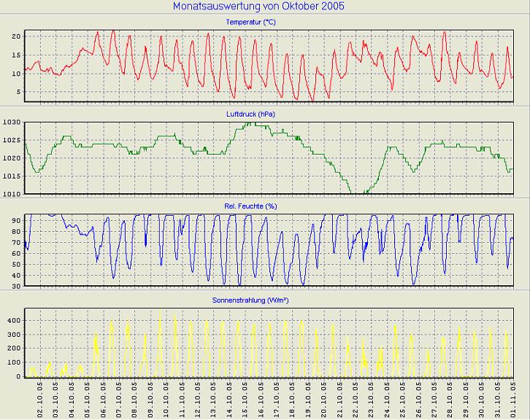Screen dimensions: 530x420
Task: Select the 31.10.05 date label
Action: click(499, 398)
